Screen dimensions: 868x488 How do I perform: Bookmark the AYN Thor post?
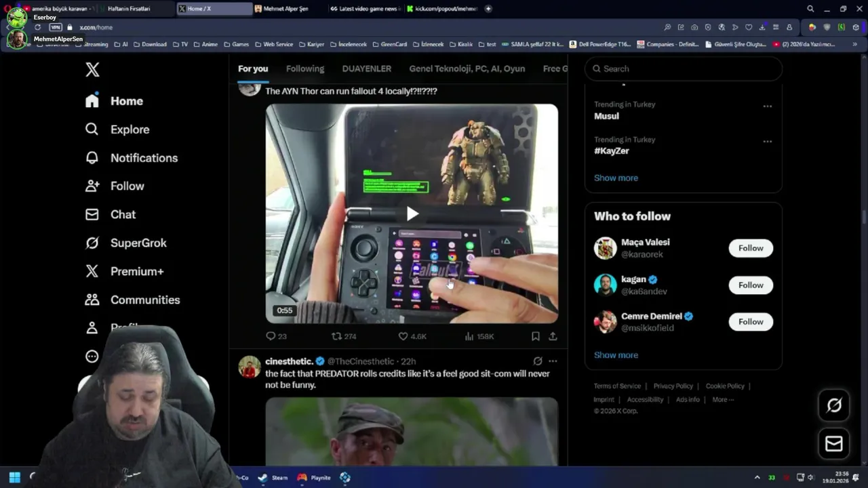[536, 336]
